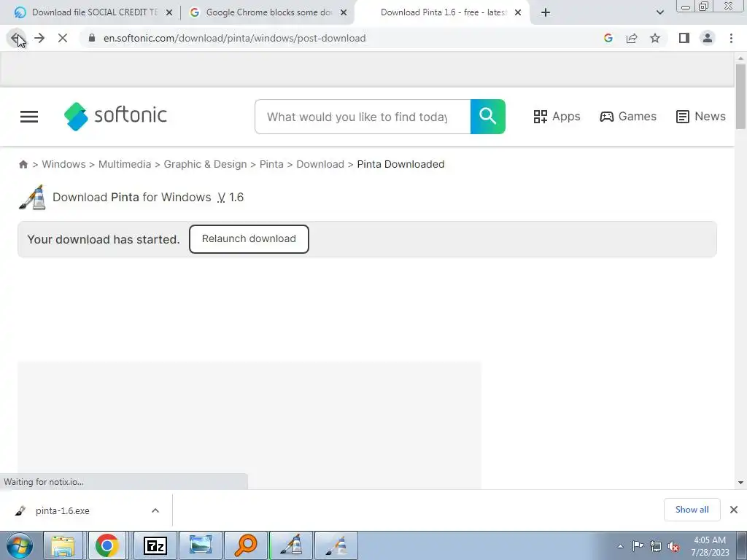Click the scrollbar up arrow
The width and height of the screenshot is (747, 560).
pos(740,58)
